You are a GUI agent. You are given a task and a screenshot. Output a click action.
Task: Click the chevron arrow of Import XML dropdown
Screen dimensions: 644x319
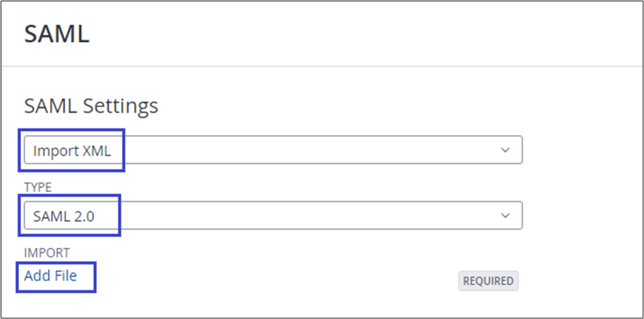click(505, 150)
